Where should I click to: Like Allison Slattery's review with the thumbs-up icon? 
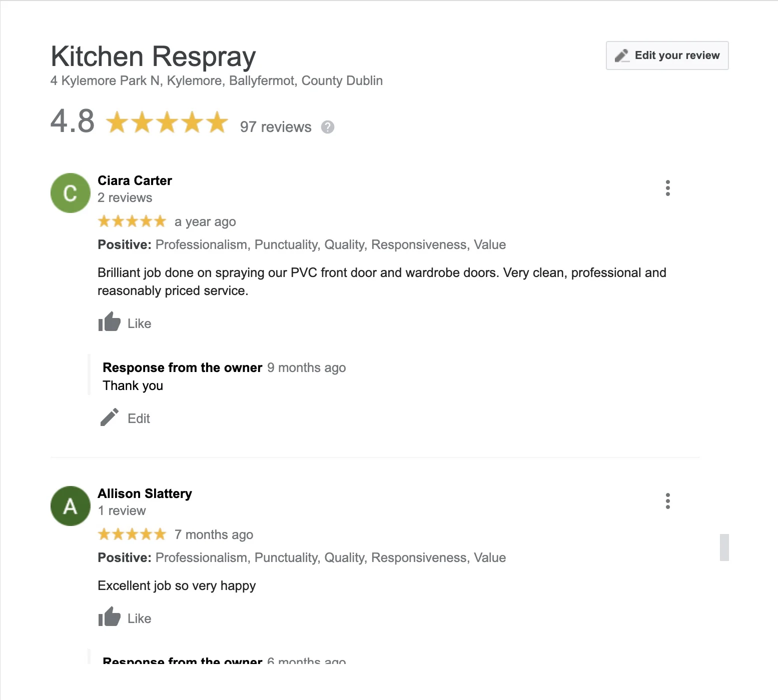click(x=109, y=616)
